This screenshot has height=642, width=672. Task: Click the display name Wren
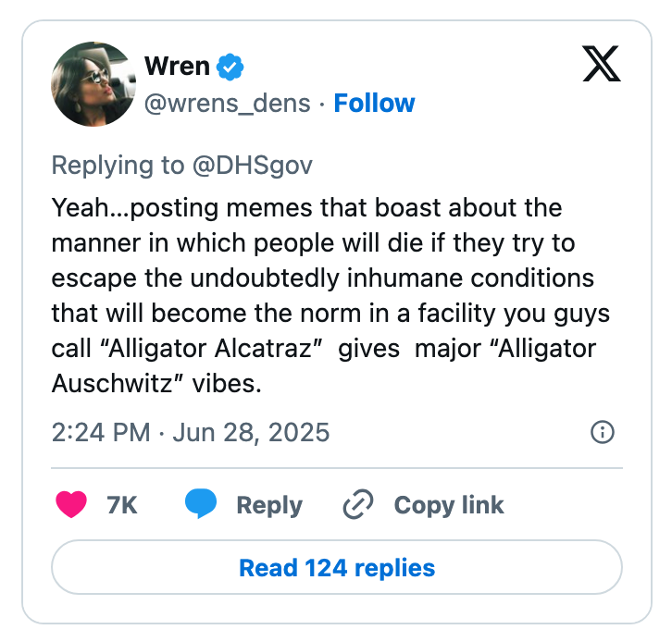coord(177,67)
